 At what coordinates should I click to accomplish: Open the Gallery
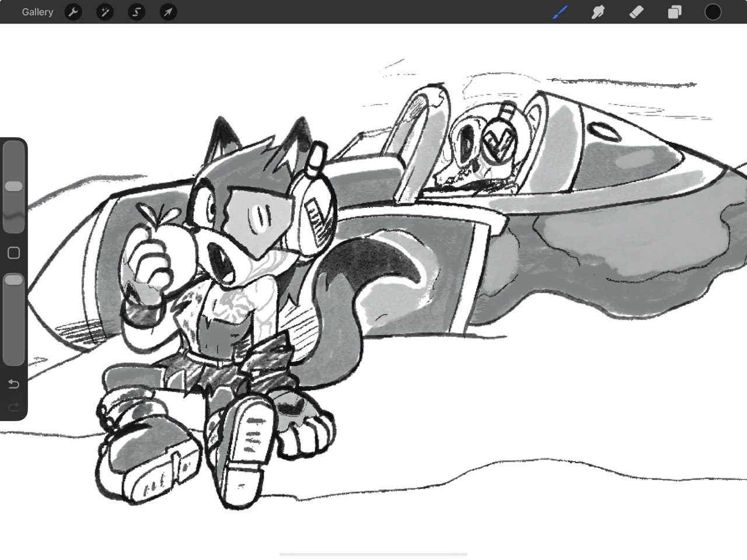click(x=37, y=12)
